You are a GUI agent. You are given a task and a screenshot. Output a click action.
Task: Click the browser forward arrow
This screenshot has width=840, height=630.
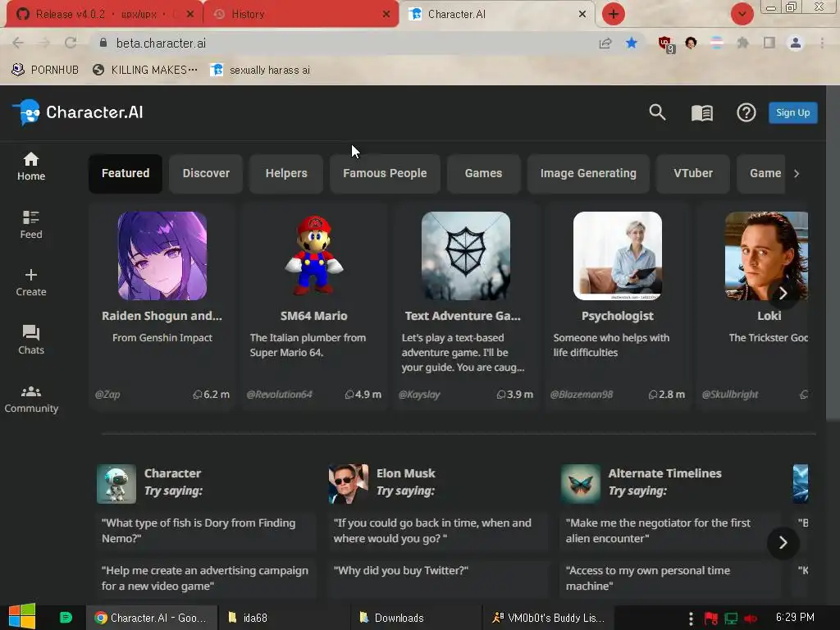pos(44,43)
